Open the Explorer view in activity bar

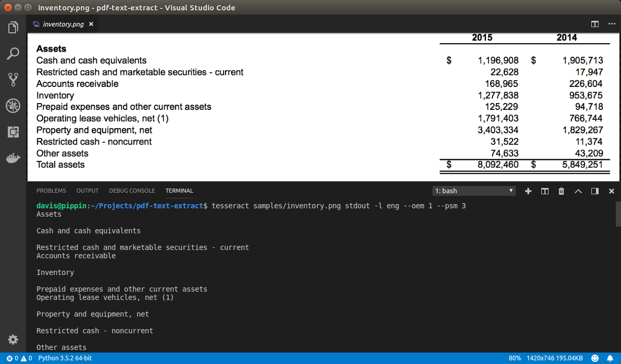(x=13, y=27)
